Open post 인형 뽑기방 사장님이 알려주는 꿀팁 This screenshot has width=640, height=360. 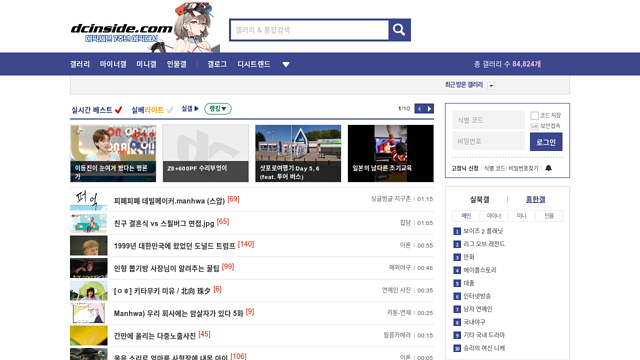tap(167, 268)
